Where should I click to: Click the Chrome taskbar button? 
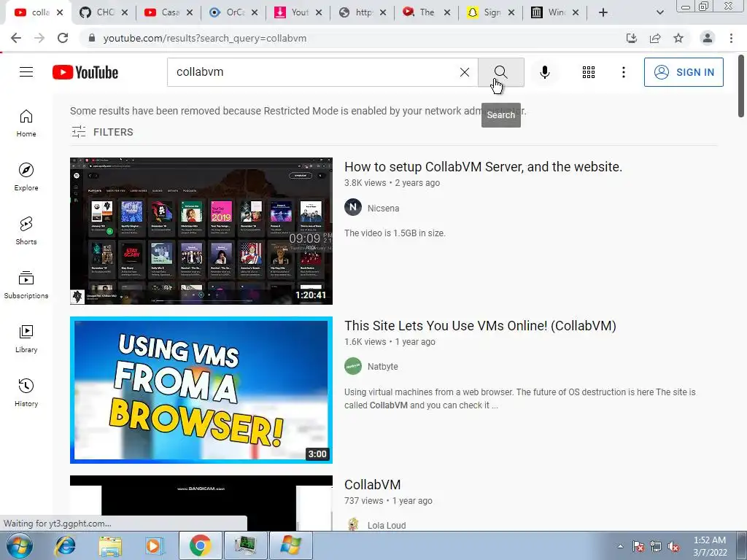pyautogui.click(x=200, y=545)
